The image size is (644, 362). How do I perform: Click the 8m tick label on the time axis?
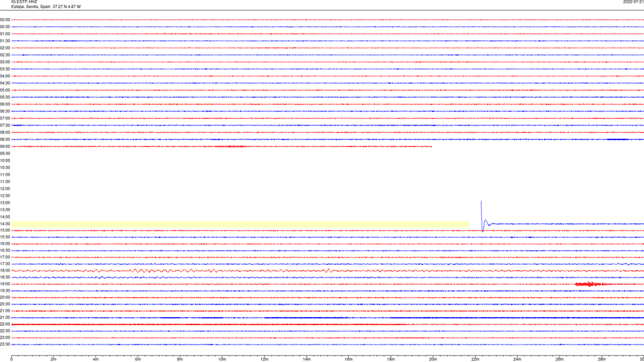pyautogui.click(x=180, y=359)
